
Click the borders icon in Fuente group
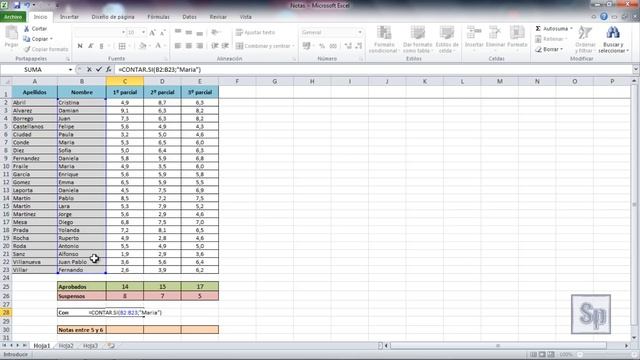click(x=122, y=46)
